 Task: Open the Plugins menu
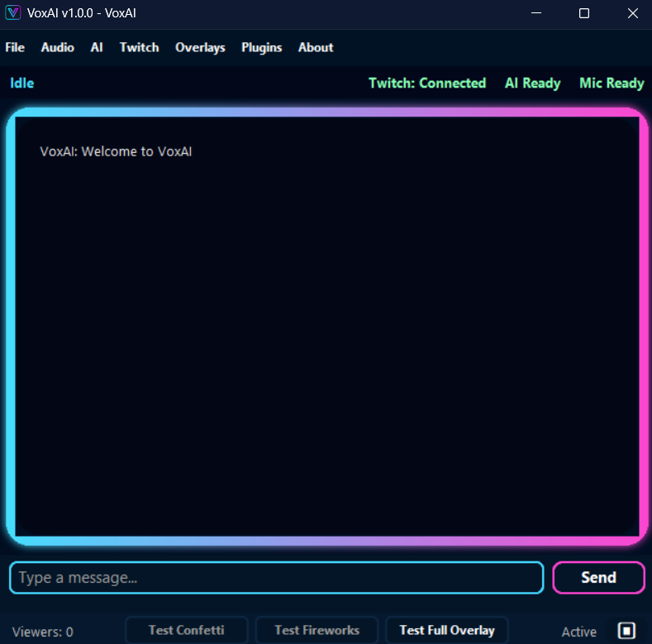click(x=262, y=47)
